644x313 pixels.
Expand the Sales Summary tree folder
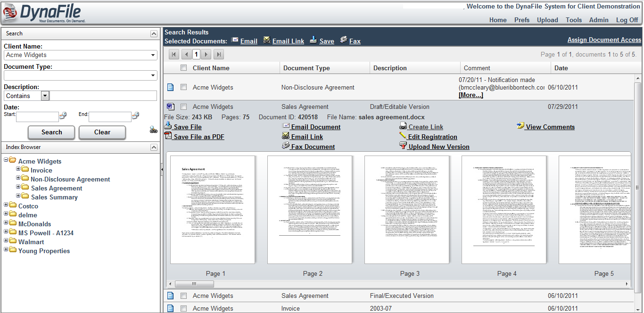pyautogui.click(x=18, y=196)
